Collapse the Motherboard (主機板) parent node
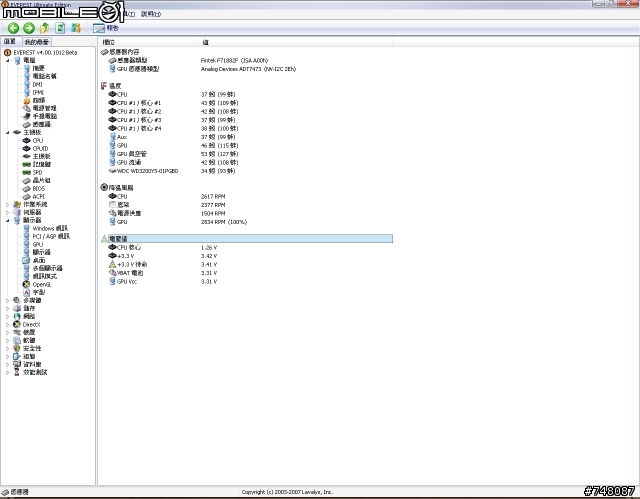This screenshot has height=499, width=640. (x=8, y=132)
